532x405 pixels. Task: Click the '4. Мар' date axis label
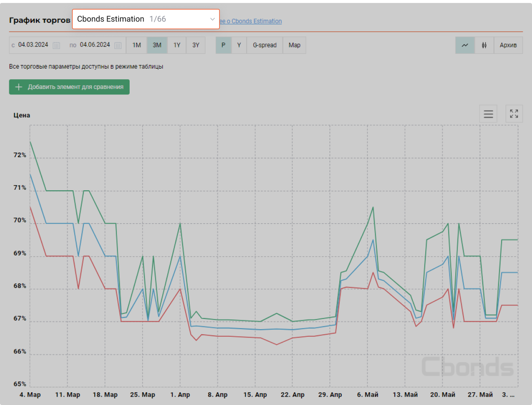tap(30, 395)
